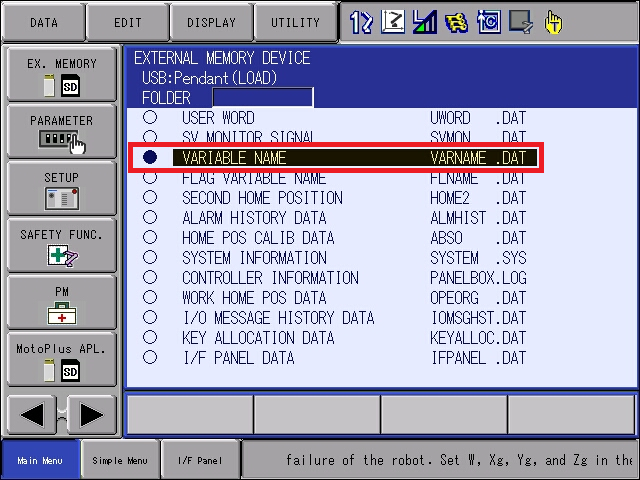The image size is (640, 480).
Task: Open the MotoPlus APL. icon
Action: [62, 359]
